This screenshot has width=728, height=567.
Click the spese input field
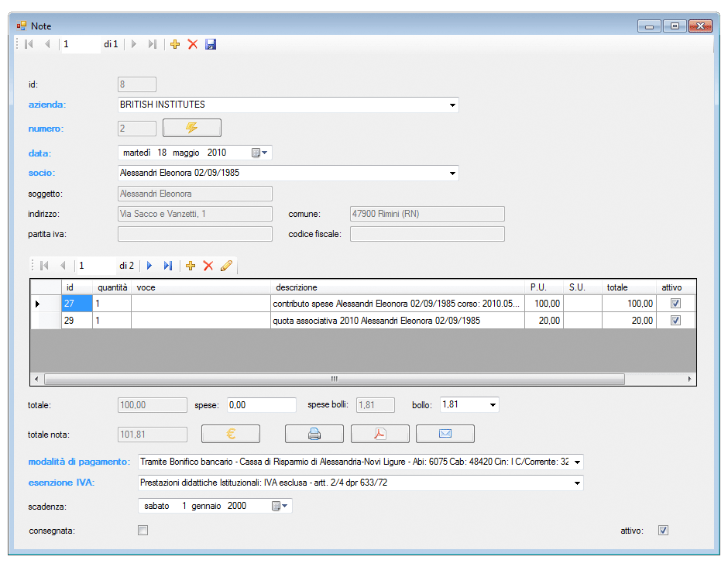point(262,405)
